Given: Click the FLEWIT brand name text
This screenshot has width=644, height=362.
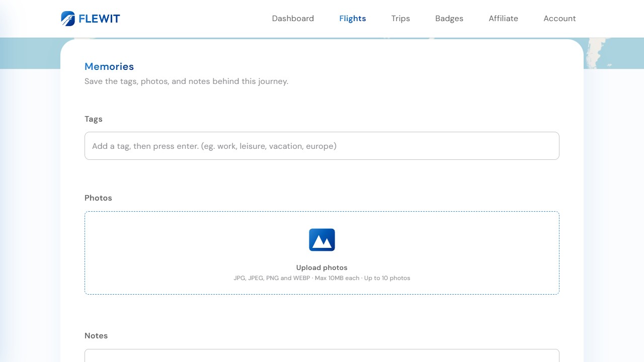Looking at the screenshot, I should pyautogui.click(x=99, y=19).
